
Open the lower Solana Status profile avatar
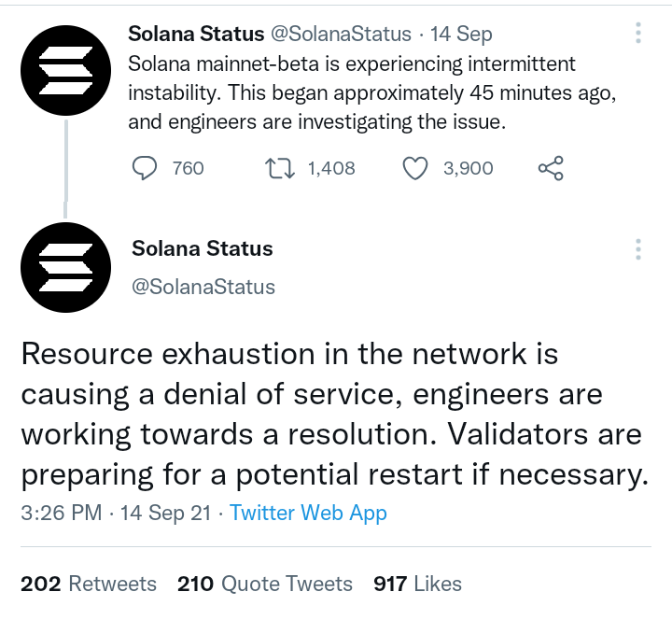(x=65, y=267)
